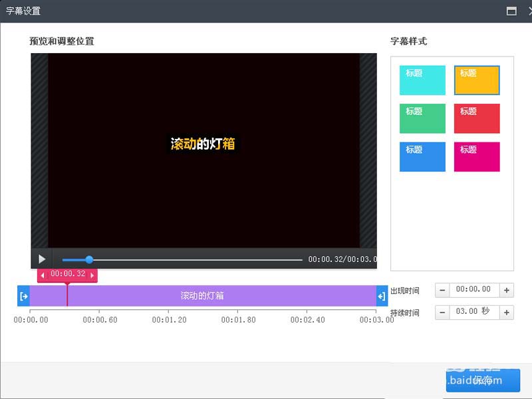Play the subtitle preview video

coord(42,259)
